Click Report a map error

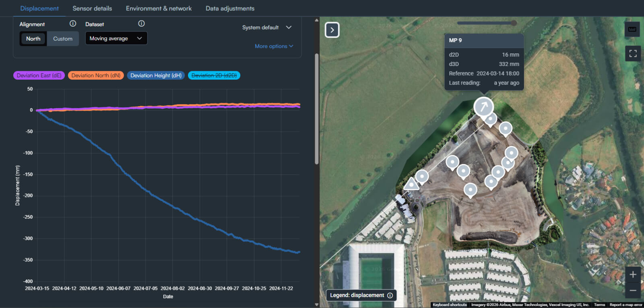tap(626, 305)
